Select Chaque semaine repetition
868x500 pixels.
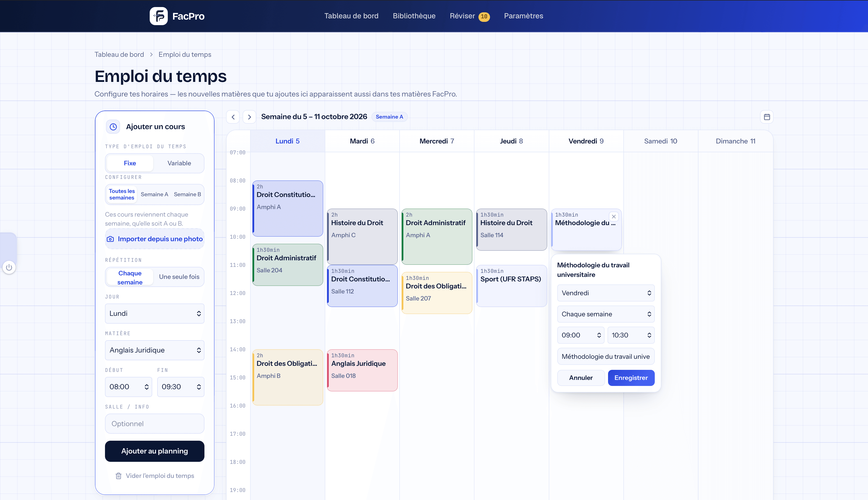click(130, 277)
